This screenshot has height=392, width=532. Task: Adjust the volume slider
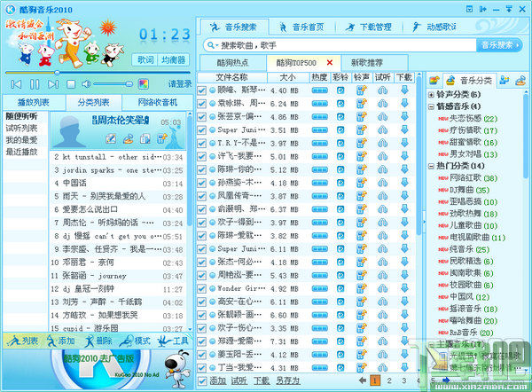(113, 84)
